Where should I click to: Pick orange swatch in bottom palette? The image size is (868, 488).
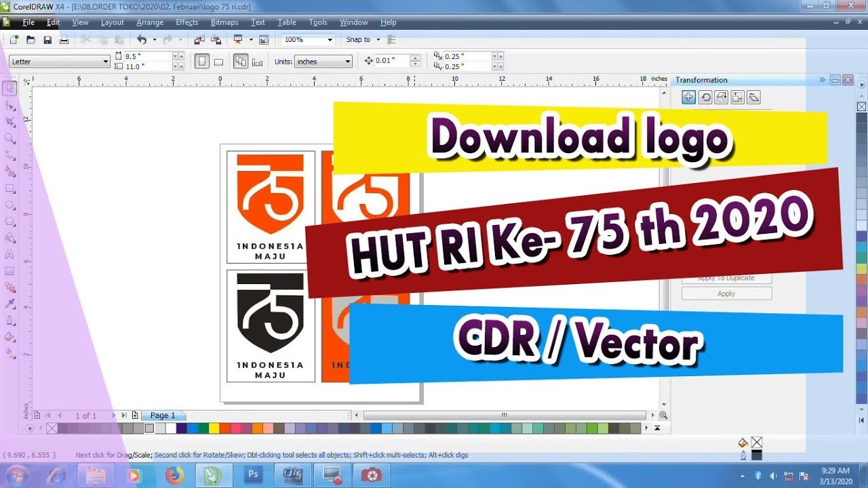[257, 428]
